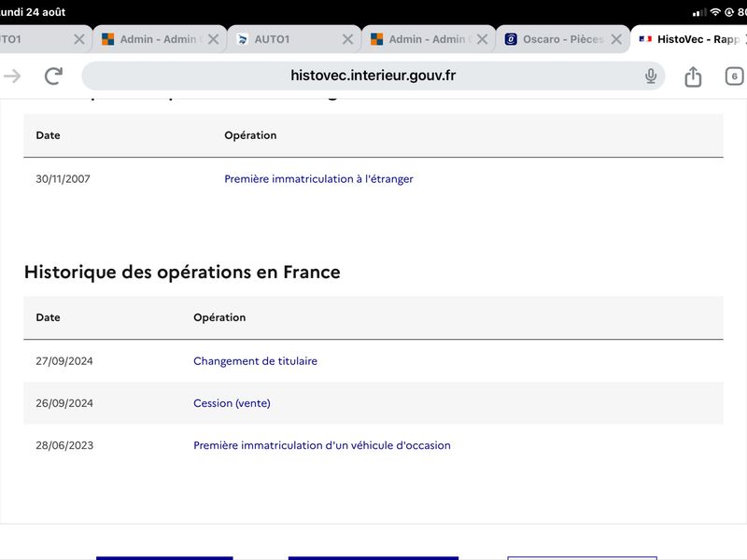Show the open tabs counter showing 6

[x=734, y=77]
